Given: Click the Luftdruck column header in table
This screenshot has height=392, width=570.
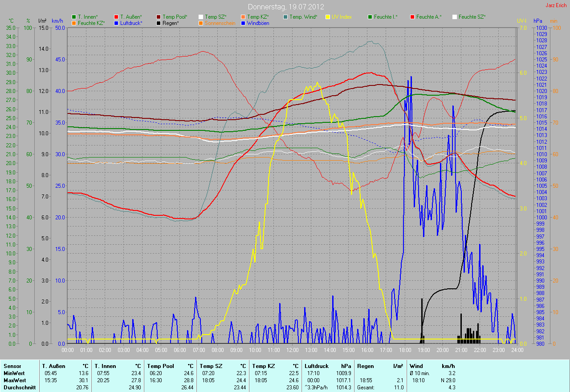Looking at the screenshot, I should [x=317, y=366].
